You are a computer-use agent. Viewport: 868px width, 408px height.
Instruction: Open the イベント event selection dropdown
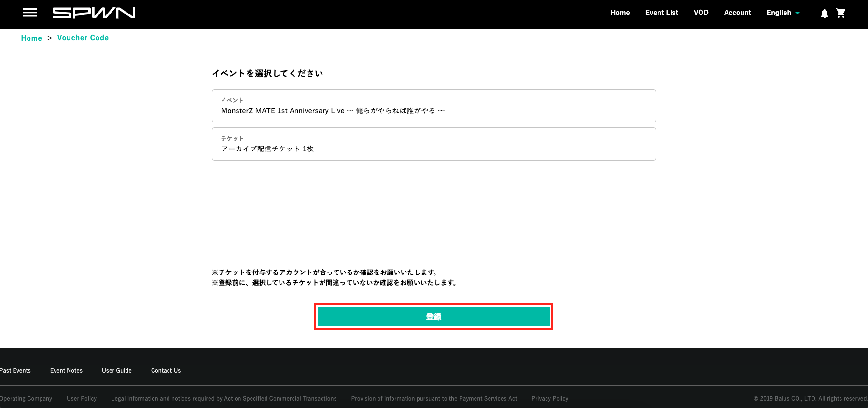coord(434,106)
